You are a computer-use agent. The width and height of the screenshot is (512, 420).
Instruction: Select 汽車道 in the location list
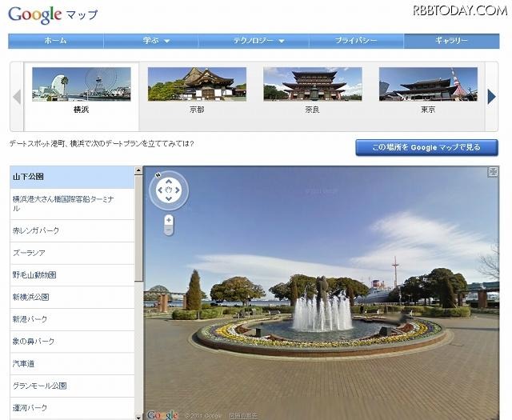pos(72,363)
